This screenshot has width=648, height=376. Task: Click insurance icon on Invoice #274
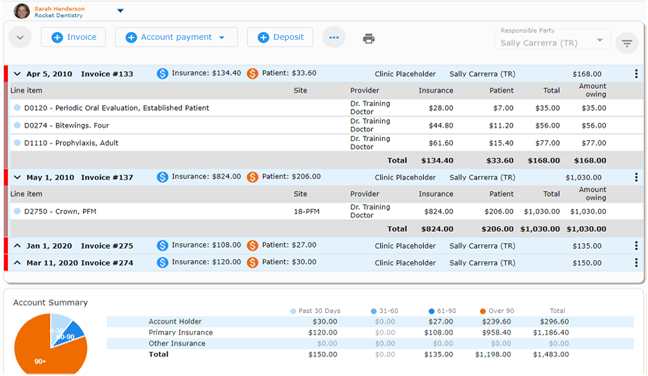coord(162,262)
